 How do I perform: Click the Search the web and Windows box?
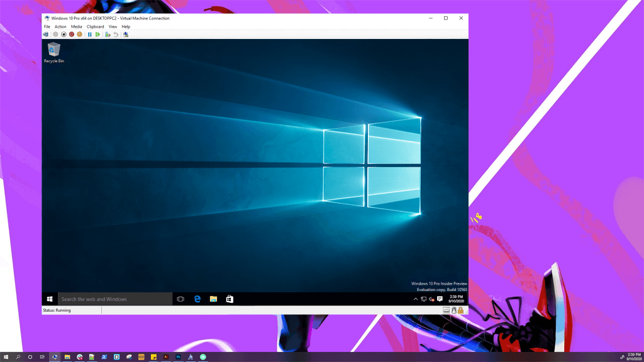115,299
